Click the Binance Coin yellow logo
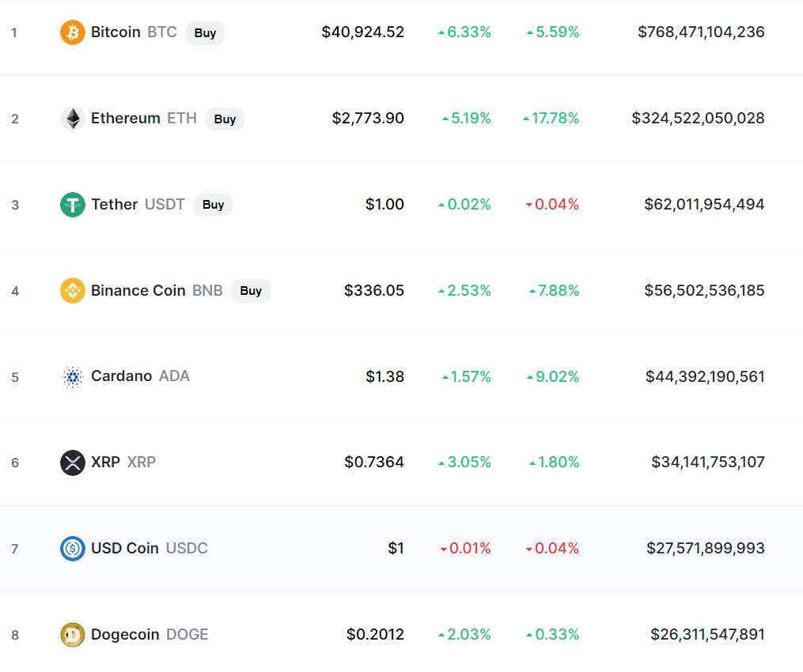This screenshot has height=672, width=803. [73, 291]
